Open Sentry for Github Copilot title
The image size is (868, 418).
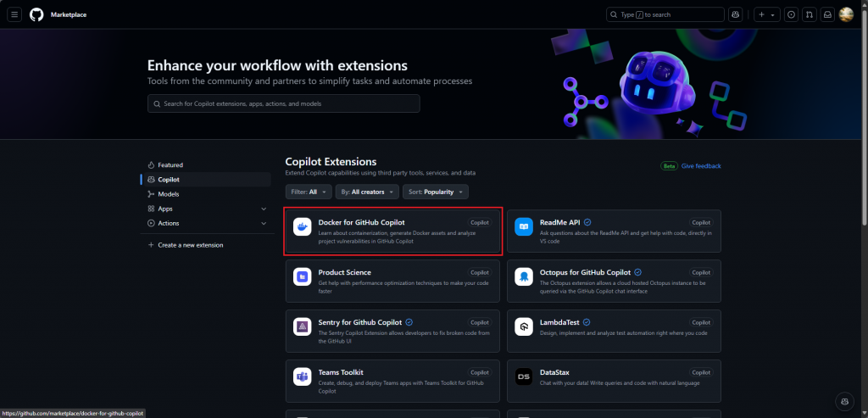point(360,322)
